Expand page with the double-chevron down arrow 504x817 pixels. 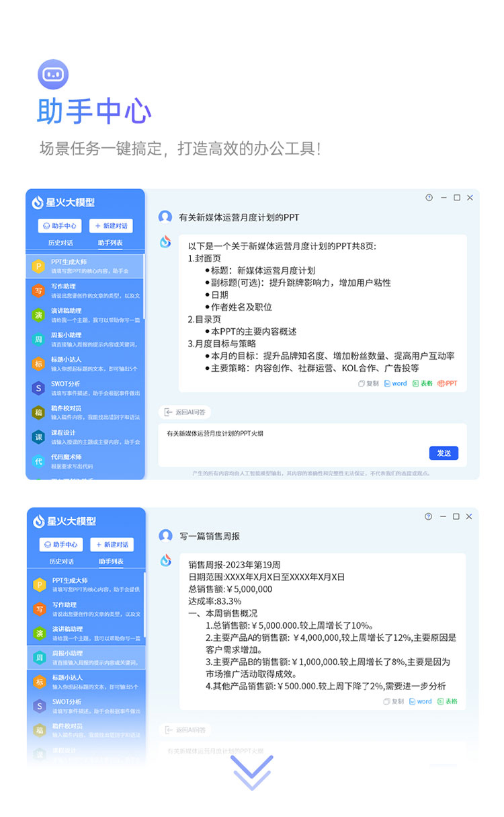click(x=253, y=772)
